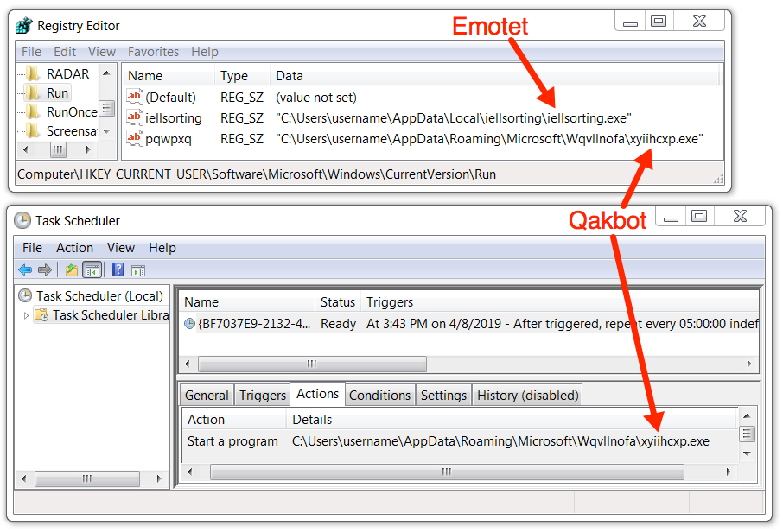This screenshot has height=532, width=783.
Task: Click registry tree horizontal scroll left arrow
Action: tap(26, 149)
